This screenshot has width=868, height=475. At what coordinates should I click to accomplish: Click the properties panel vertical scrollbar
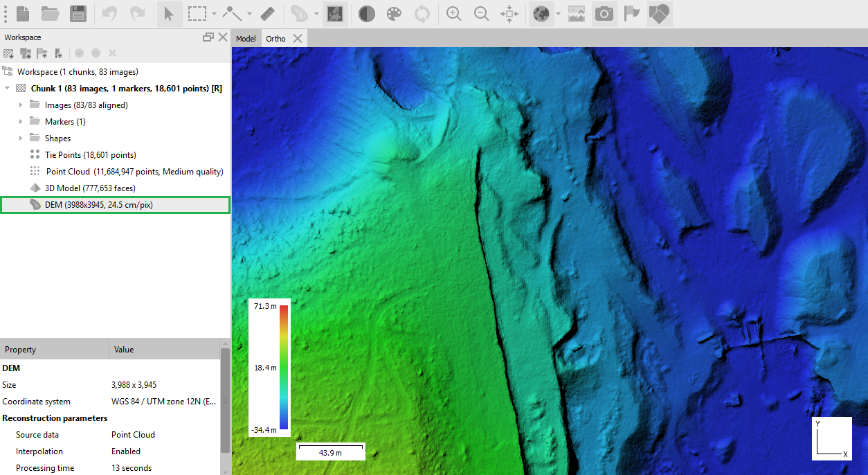(x=225, y=402)
